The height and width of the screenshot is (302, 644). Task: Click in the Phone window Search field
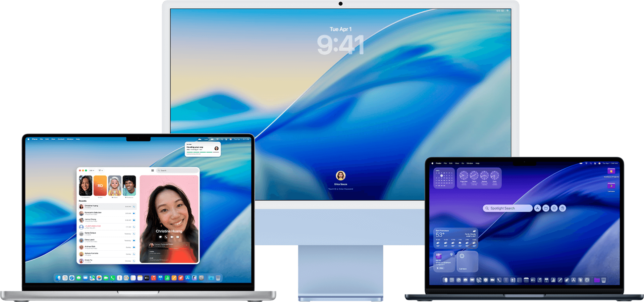177,170
